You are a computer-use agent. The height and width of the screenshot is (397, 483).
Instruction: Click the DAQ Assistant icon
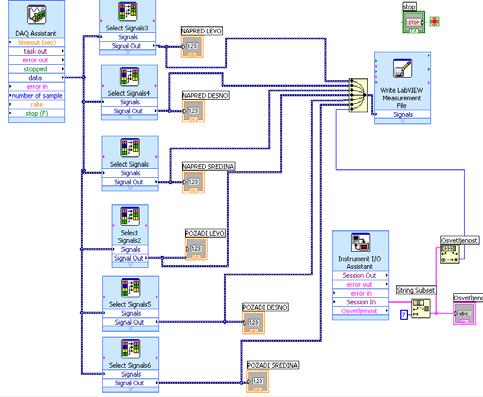(x=36, y=15)
